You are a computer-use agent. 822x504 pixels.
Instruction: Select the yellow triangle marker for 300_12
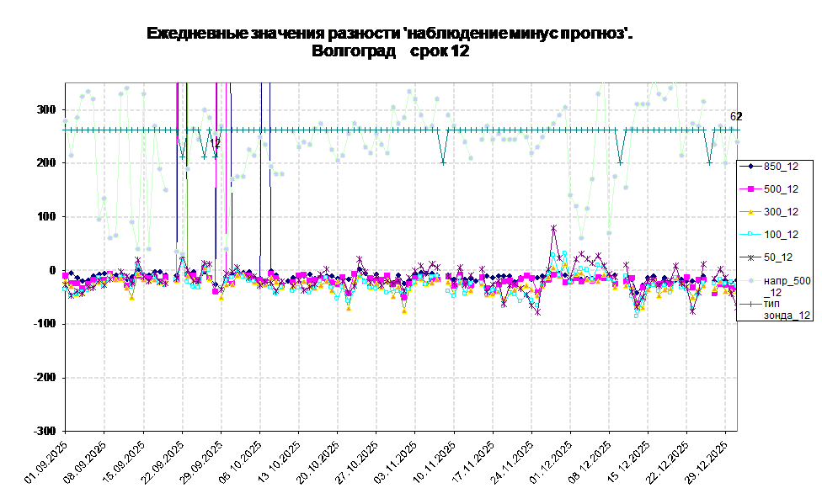pyautogui.click(x=751, y=211)
